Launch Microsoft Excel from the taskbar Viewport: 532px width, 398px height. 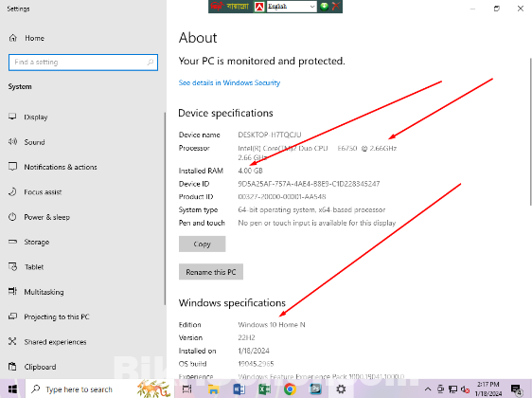264,389
